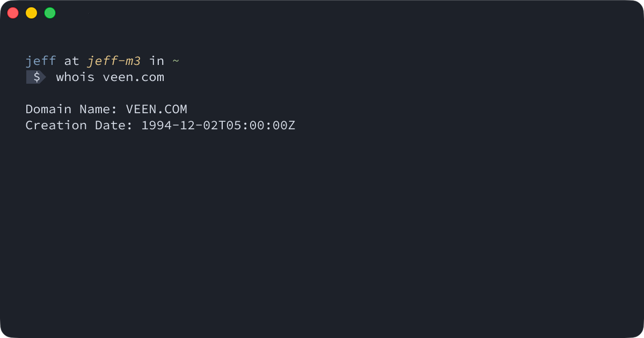Select the italic hostname jeff-m3
644x338 pixels.
pyautogui.click(x=114, y=61)
